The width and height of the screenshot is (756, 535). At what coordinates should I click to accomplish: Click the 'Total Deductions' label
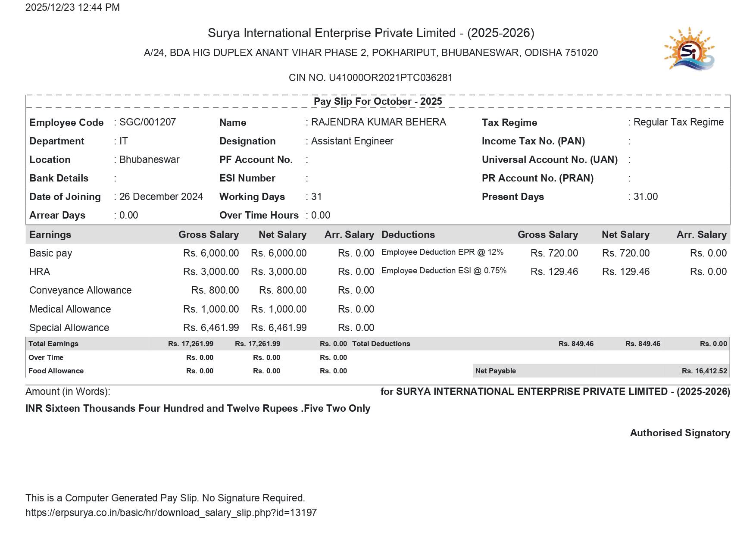381,344
